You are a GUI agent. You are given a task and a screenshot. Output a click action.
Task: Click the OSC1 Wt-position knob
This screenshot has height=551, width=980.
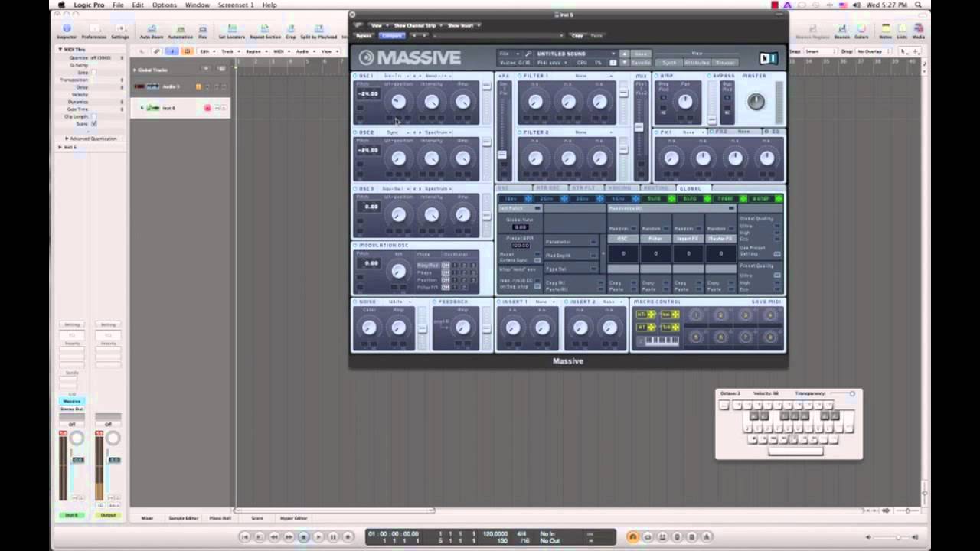pyautogui.click(x=398, y=102)
